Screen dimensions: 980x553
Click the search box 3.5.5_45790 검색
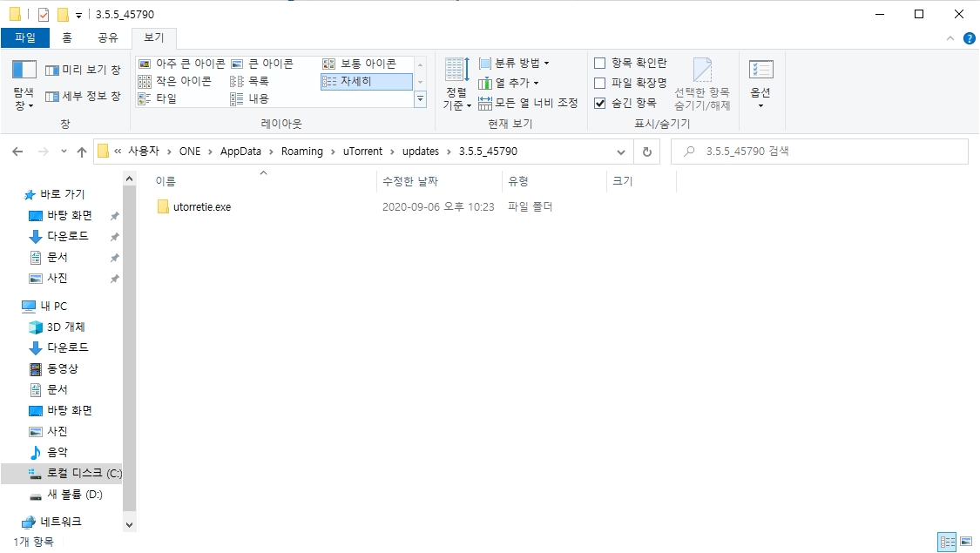(820, 152)
